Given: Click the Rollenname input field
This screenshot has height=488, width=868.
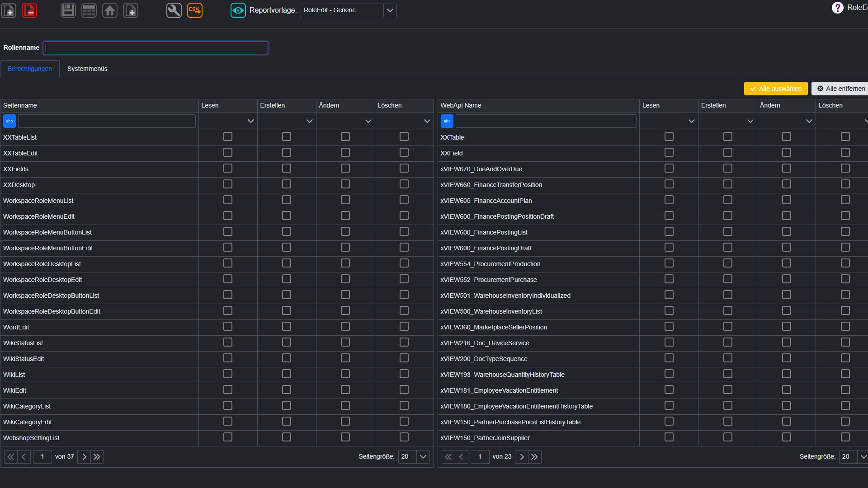Looking at the screenshot, I should 156,48.
